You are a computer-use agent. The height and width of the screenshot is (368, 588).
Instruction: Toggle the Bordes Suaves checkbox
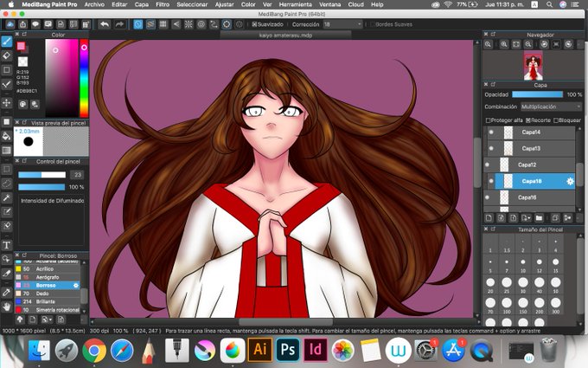[373, 24]
